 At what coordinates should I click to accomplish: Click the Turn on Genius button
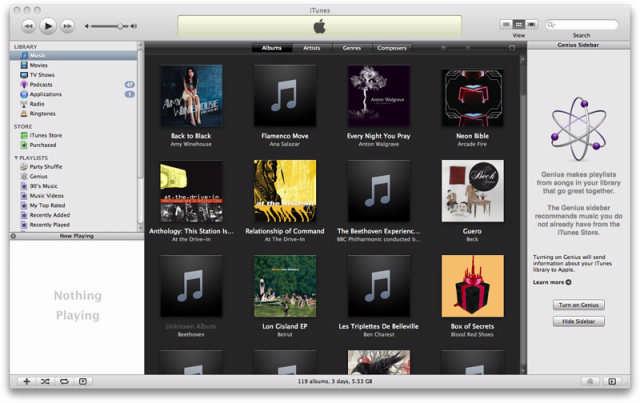click(579, 305)
